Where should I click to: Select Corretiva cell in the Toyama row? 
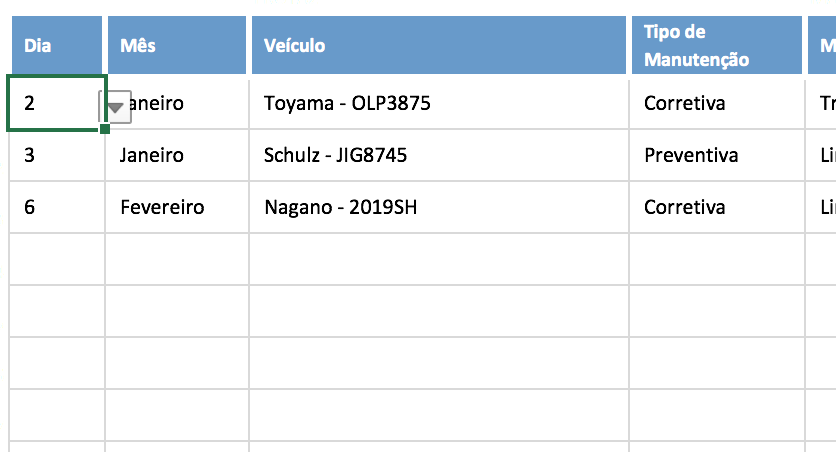[716, 103]
